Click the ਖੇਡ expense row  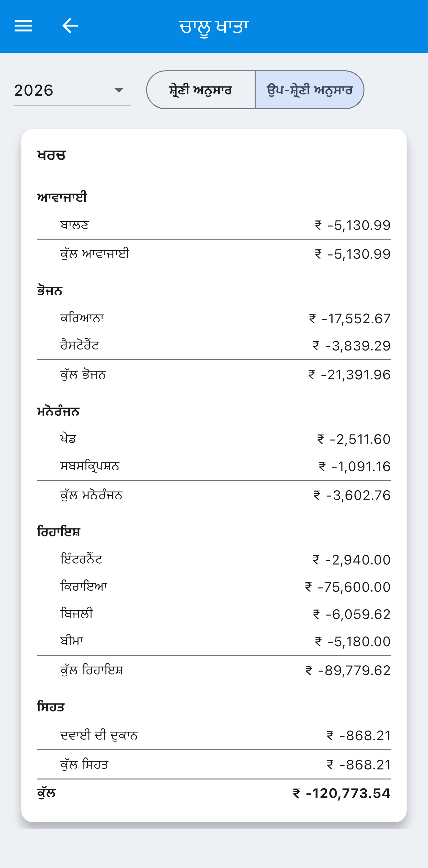click(214, 439)
